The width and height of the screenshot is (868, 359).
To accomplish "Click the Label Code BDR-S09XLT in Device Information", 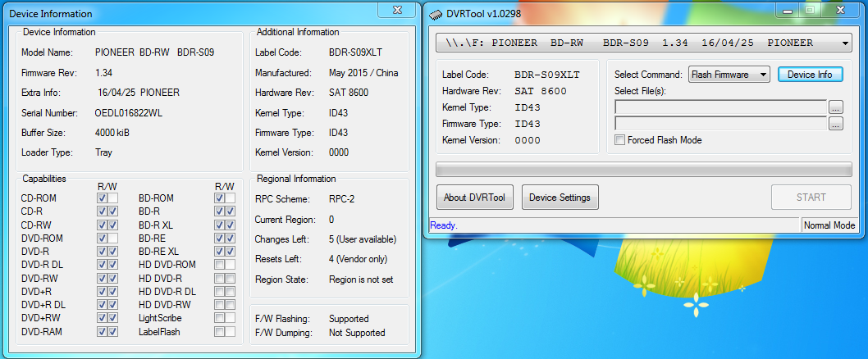I will pos(355,52).
